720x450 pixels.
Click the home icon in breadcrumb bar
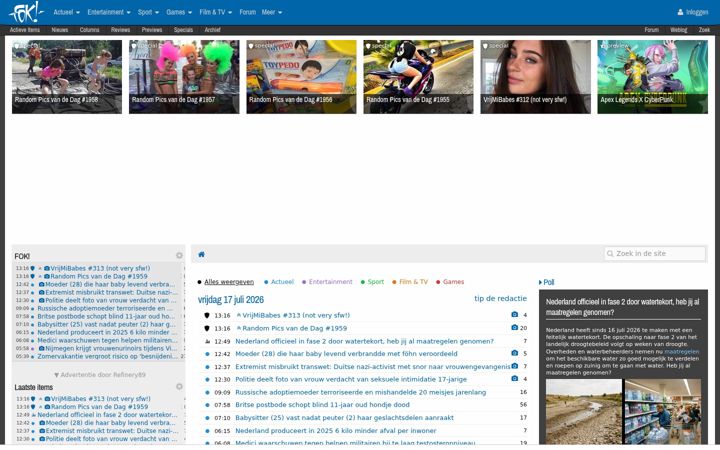point(201,254)
